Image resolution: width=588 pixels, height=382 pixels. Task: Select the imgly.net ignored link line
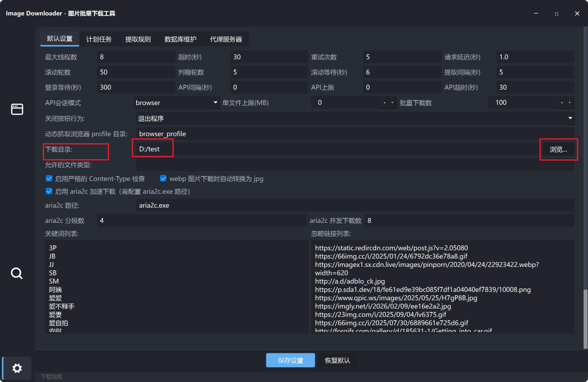[383, 306]
